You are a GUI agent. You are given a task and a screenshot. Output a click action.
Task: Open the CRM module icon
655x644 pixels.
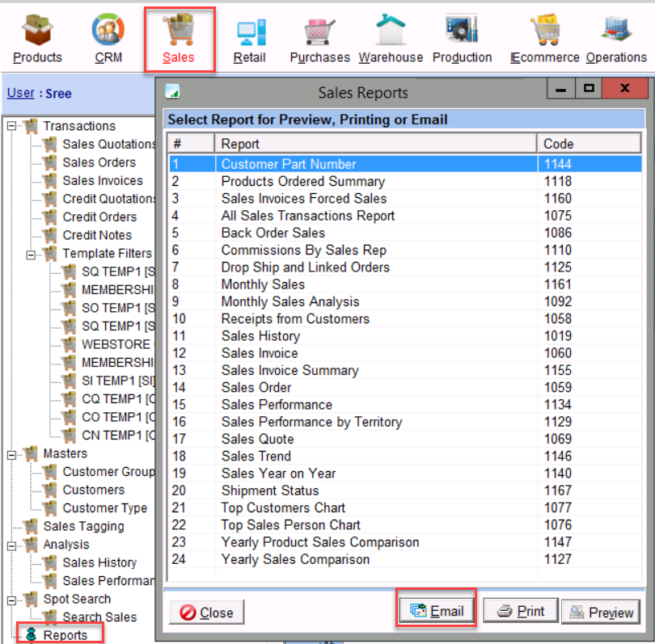(108, 32)
